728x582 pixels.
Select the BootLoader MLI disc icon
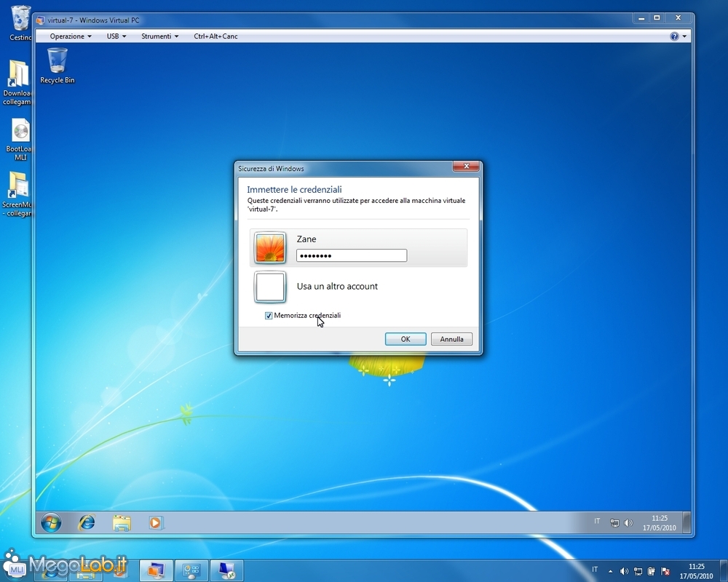click(x=19, y=139)
